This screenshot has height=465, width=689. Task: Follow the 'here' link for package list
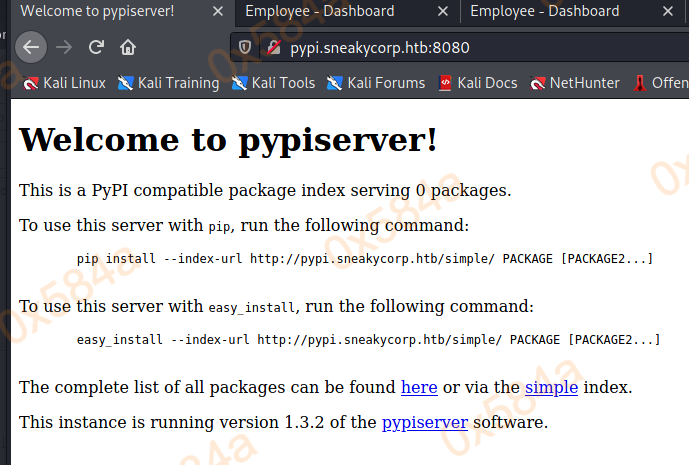pos(419,387)
